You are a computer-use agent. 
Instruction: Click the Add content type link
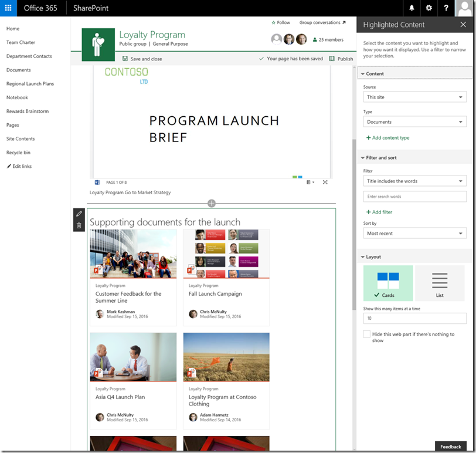[387, 138]
